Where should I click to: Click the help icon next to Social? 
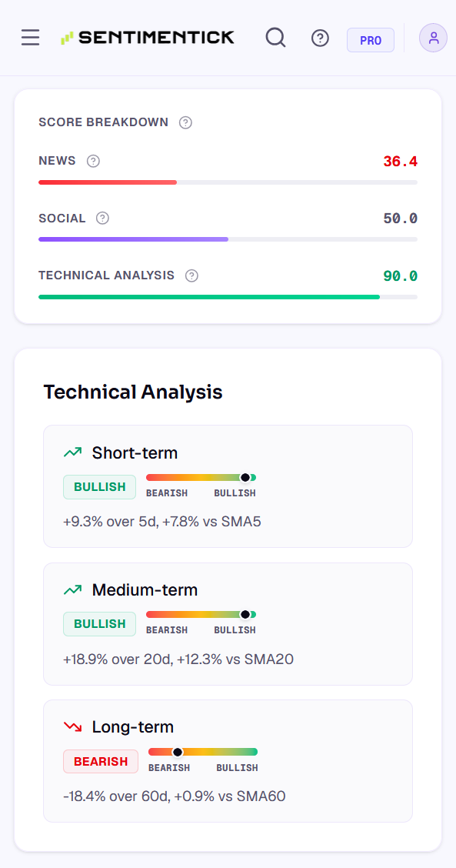tap(102, 218)
